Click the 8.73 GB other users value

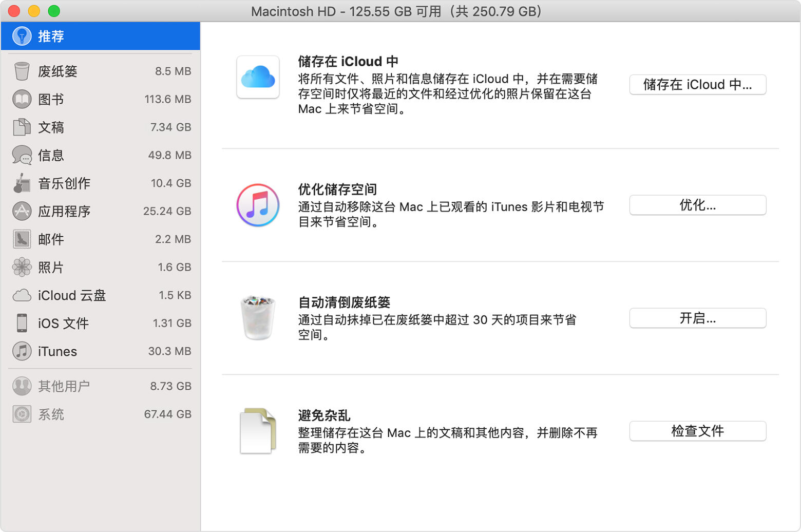click(x=170, y=386)
